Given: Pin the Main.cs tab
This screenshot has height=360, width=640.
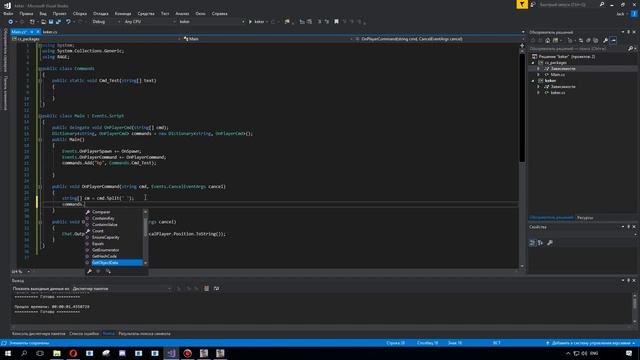Looking at the screenshot, I should (x=31, y=32).
